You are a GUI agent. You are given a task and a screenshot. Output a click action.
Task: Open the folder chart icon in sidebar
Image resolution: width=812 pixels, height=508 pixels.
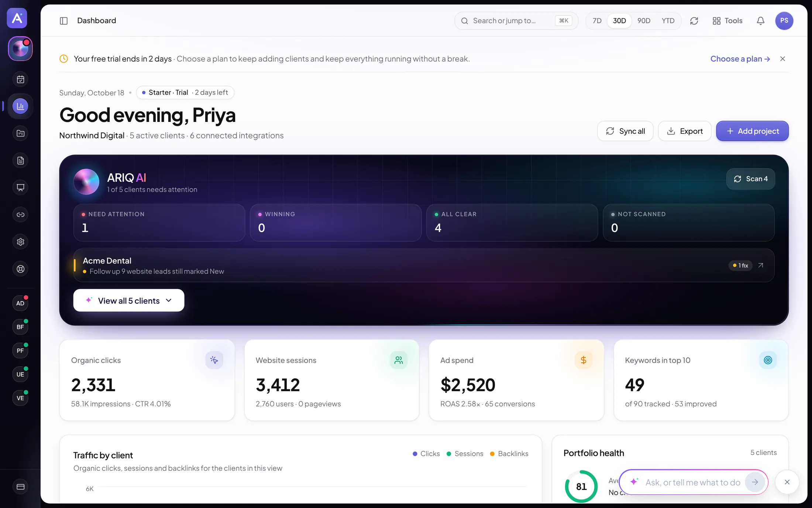tap(20, 133)
